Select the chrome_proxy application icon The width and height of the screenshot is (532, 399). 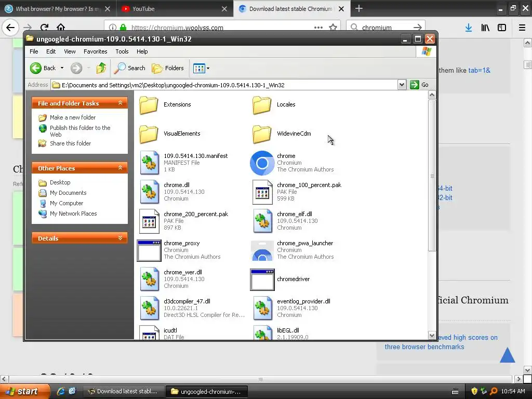coord(149,250)
